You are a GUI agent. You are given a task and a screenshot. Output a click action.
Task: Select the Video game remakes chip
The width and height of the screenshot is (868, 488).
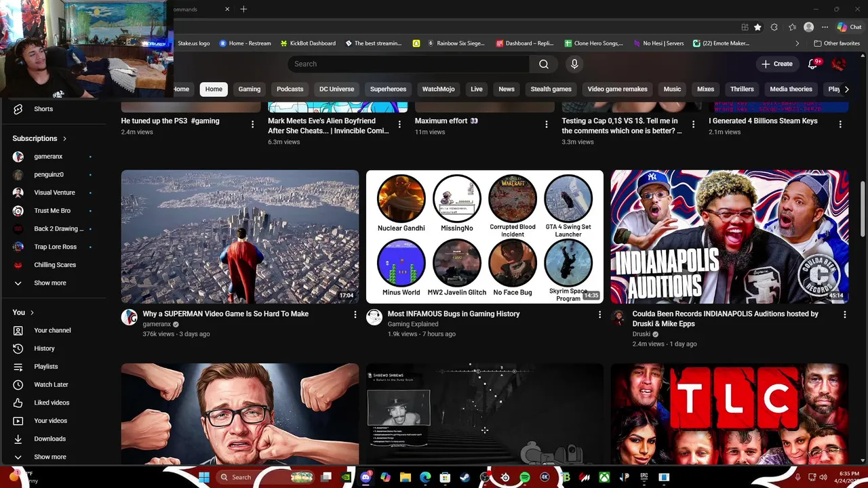tap(617, 89)
